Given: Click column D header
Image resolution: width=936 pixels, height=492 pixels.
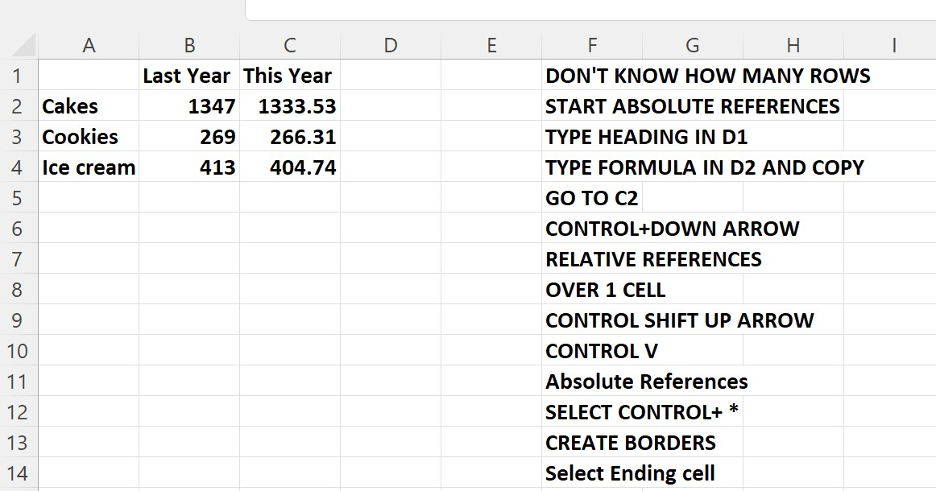Looking at the screenshot, I should tap(390, 45).
